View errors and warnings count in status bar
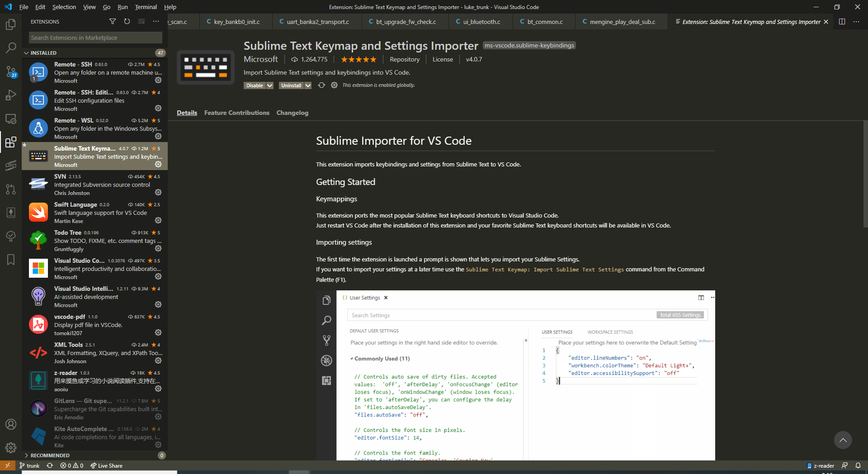Image resolution: width=868 pixels, height=474 pixels. (72, 465)
